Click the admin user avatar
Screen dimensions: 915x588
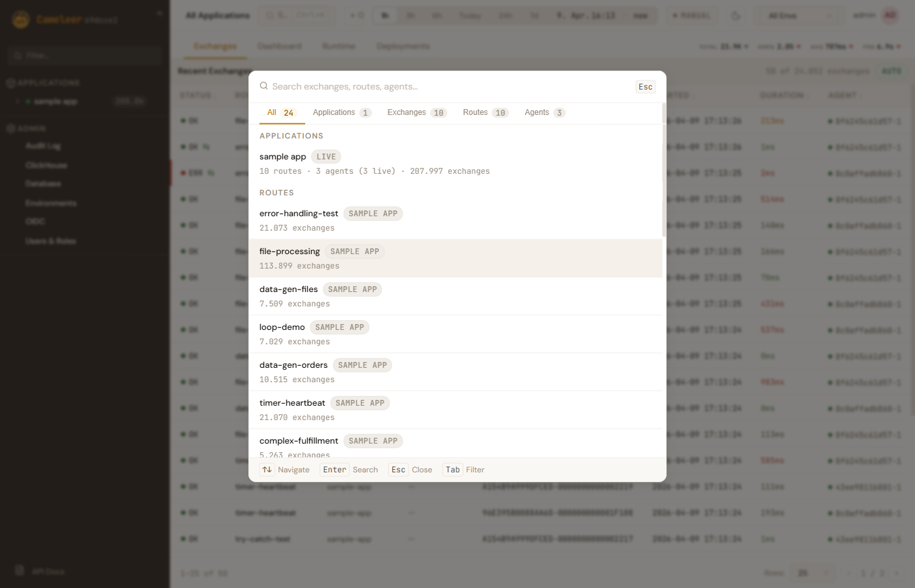(890, 16)
